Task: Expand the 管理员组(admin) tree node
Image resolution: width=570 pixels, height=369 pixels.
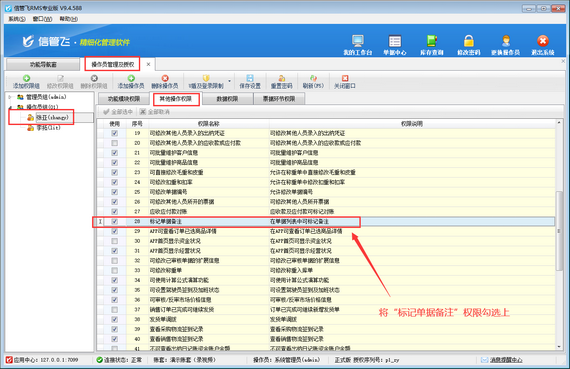Action: [10, 97]
